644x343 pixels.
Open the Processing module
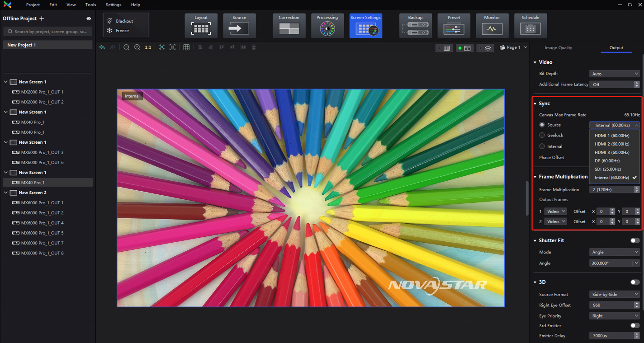point(327,25)
